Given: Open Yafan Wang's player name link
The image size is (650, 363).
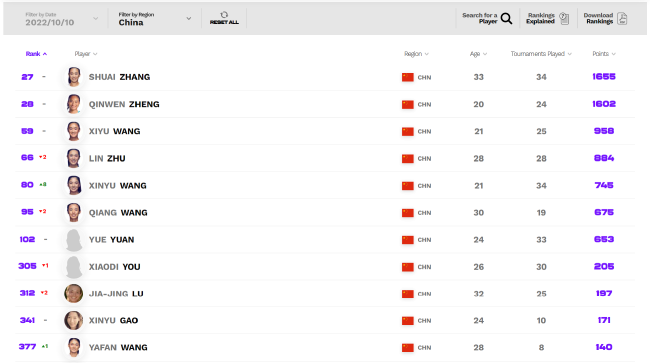Looking at the screenshot, I should coord(118,347).
